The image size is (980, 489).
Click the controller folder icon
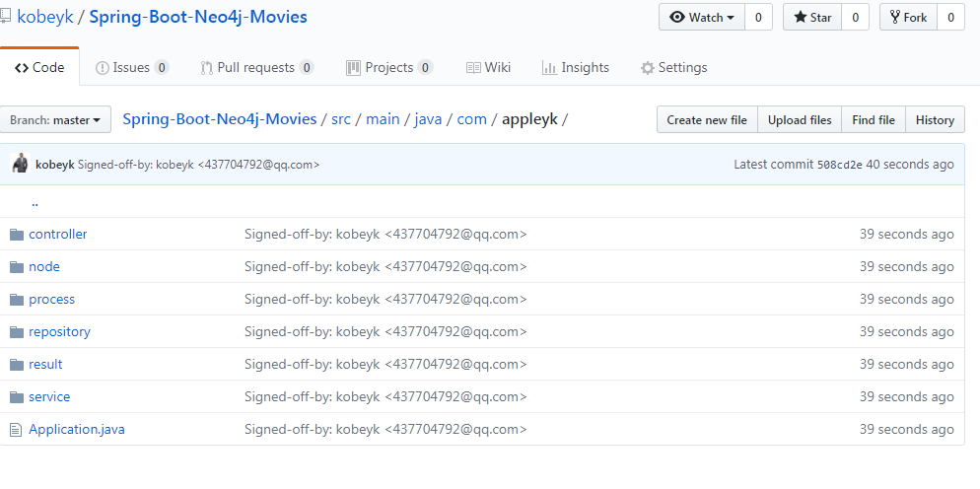click(x=17, y=235)
